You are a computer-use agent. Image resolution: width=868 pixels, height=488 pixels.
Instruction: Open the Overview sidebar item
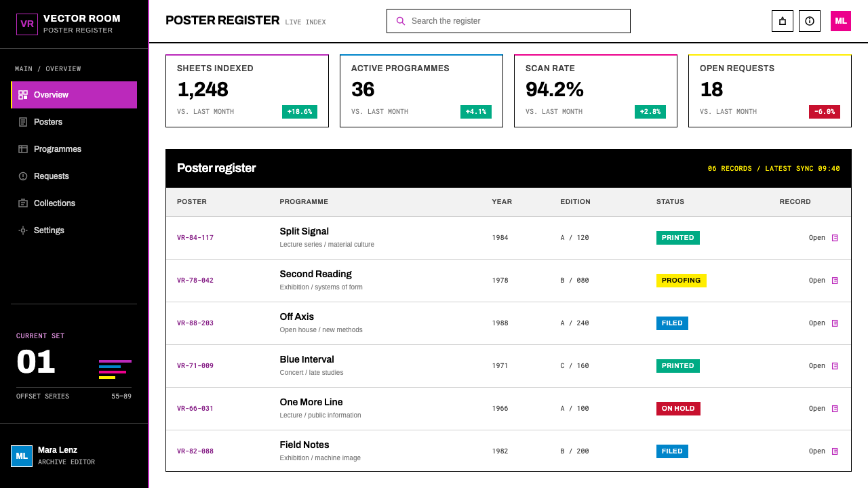[x=74, y=95]
